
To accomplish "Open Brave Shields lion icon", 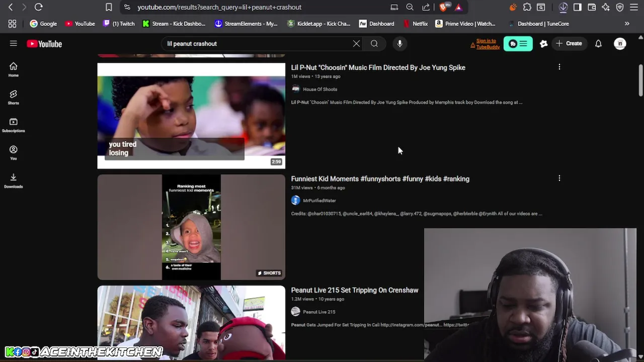I will (443, 7).
